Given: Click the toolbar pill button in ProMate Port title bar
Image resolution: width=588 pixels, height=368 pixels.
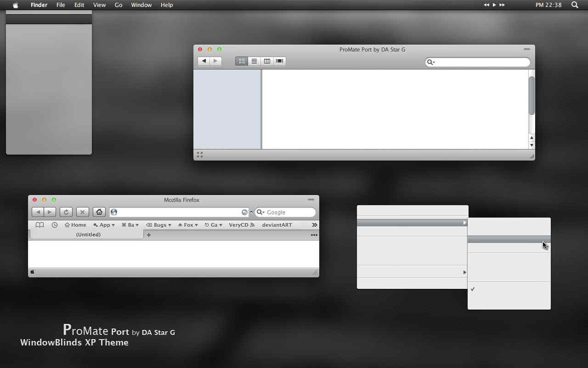Looking at the screenshot, I should (527, 49).
